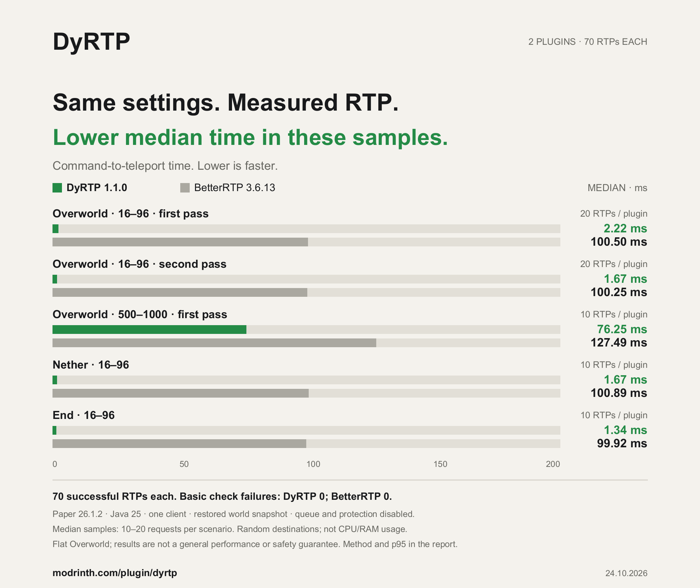The height and width of the screenshot is (588, 700).
Task: Click the DyRTP title at top
Action: tap(91, 42)
